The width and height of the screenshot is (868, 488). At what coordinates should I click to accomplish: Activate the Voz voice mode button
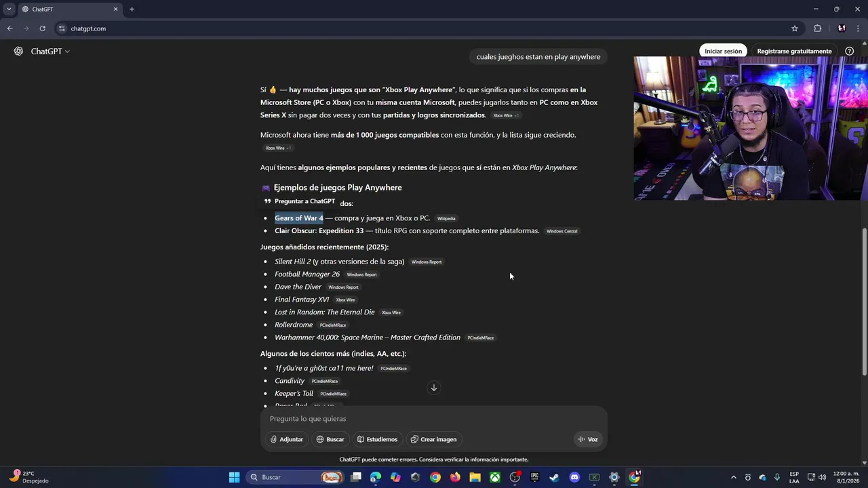(x=588, y=439)
